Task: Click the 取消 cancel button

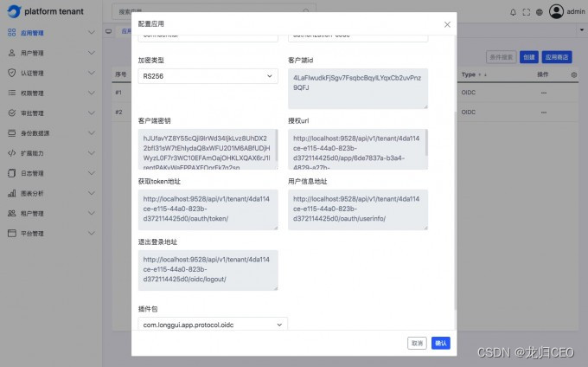Action: pos(417,343)
